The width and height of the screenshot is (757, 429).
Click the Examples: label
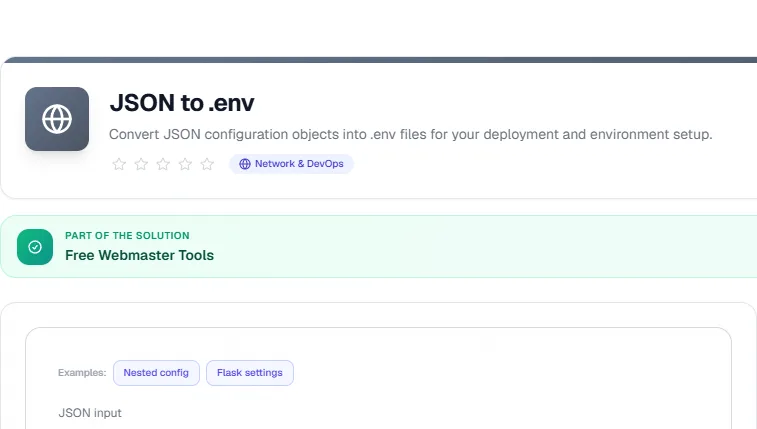point(82,373)
